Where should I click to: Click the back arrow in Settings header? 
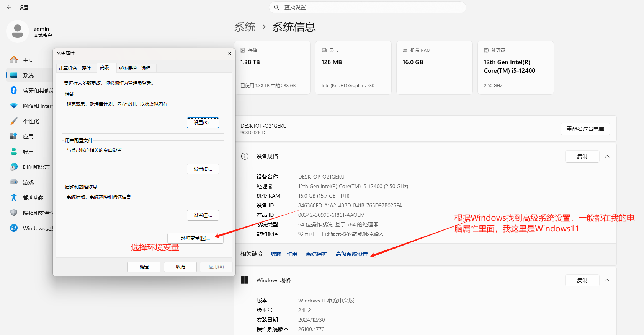9,7
